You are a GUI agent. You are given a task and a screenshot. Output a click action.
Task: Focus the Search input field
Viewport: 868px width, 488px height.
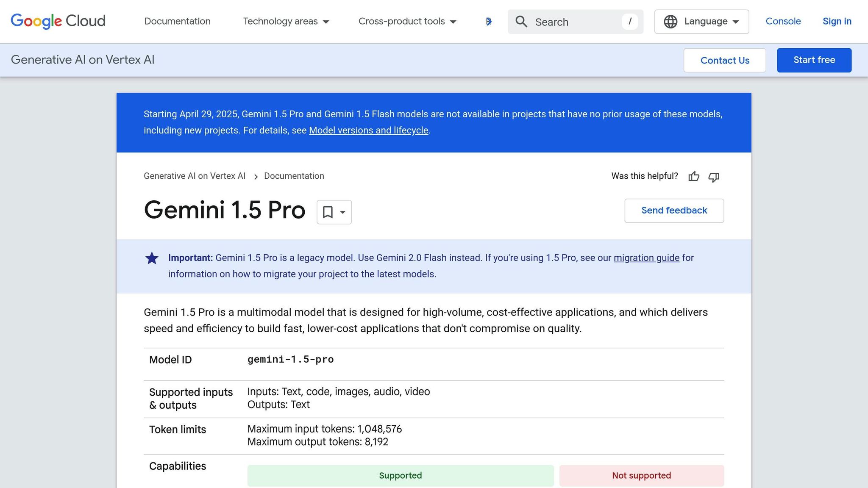(576, 22)
